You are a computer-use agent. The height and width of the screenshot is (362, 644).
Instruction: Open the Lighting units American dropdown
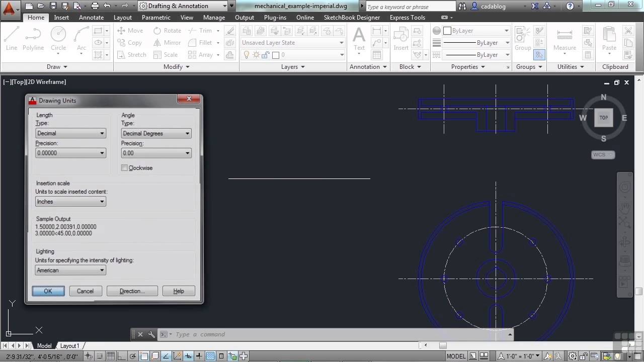pos(70,270)
